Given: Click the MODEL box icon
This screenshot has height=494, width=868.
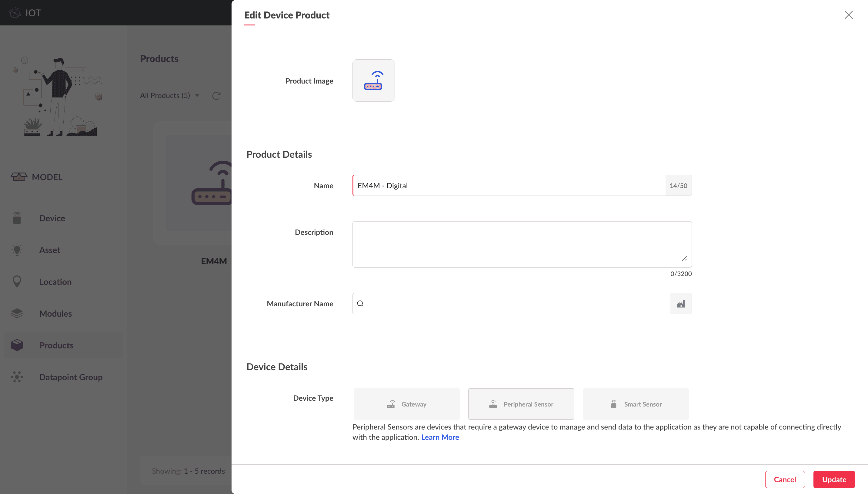Looking at the screenshot, I should 19,177.
